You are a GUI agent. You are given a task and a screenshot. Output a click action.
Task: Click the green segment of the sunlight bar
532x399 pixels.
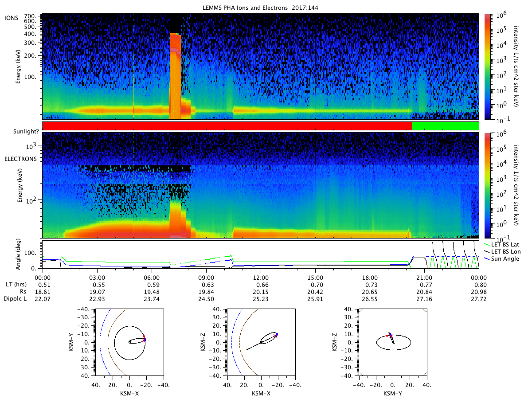[445, 126]
